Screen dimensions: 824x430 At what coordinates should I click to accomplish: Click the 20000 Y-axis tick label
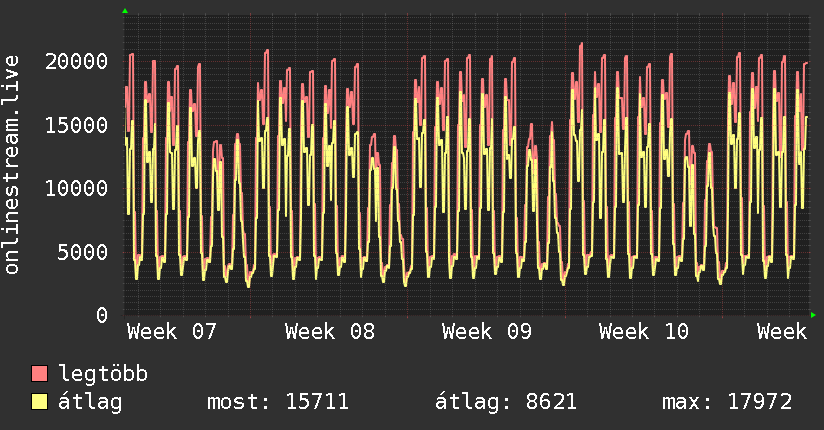[x=77, y=61]
